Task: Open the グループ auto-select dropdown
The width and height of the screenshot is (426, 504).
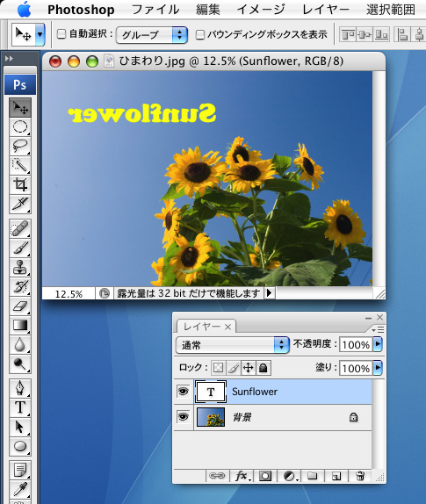Action: tap(152, 34)
